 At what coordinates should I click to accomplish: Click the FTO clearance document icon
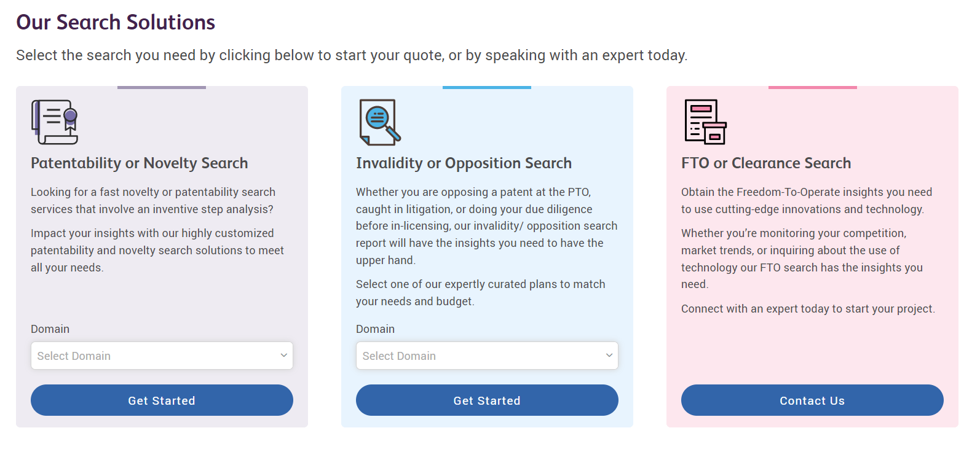click(705, 122)
